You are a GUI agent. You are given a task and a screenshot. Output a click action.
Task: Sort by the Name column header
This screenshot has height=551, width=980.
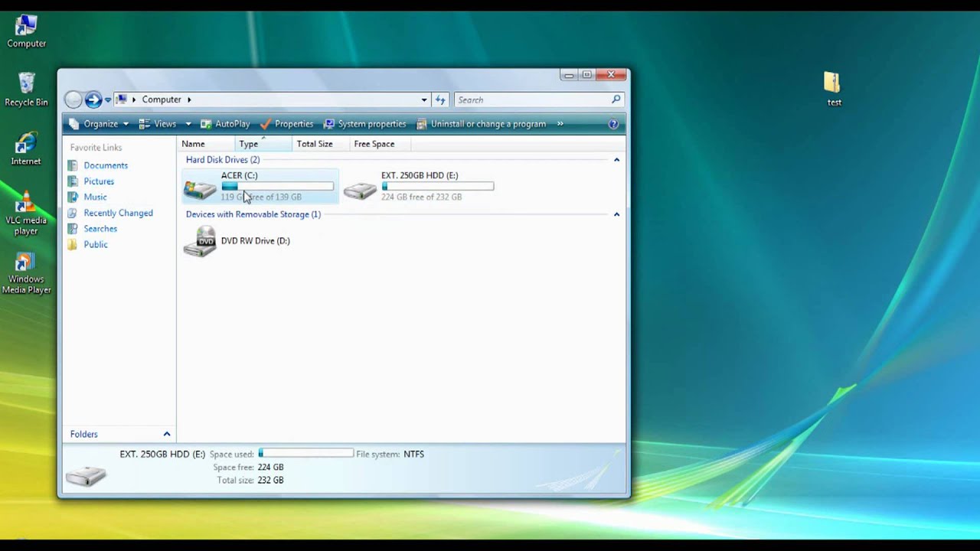point(207,144)
